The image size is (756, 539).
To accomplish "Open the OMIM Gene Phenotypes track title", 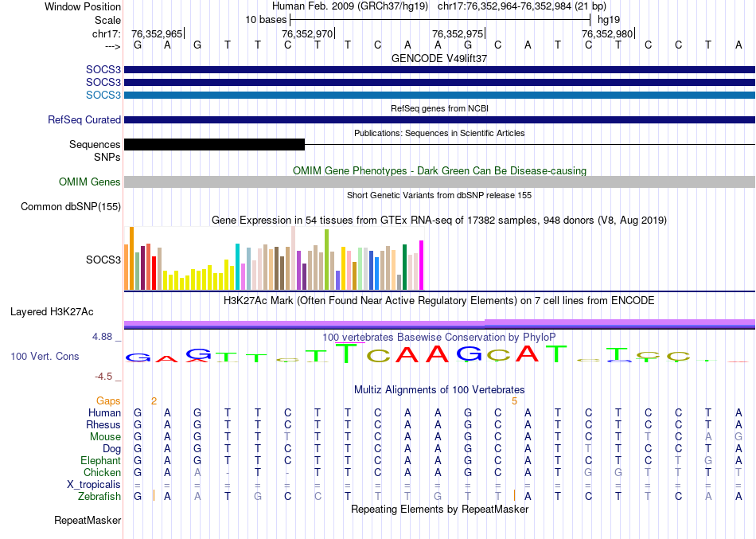I will (x=439, y=171).
